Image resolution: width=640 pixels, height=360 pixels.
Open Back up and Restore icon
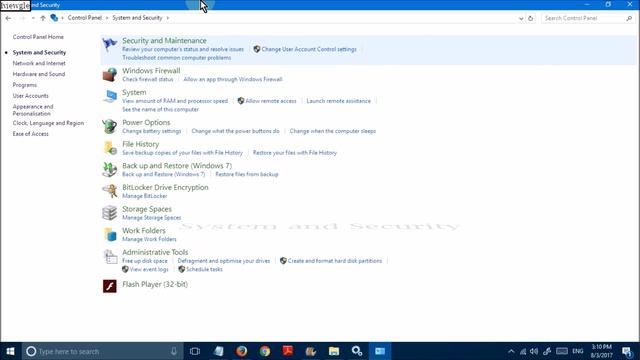(109, 169)
